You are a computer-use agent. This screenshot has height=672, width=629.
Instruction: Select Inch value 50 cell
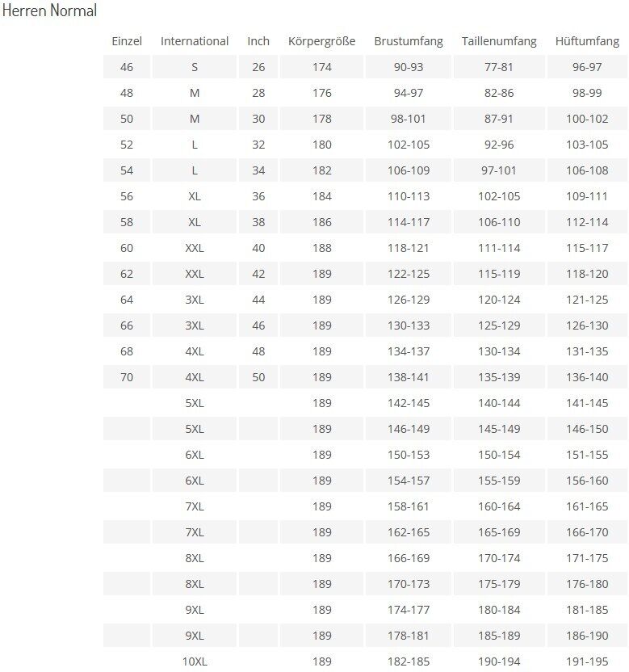(258, 377)
